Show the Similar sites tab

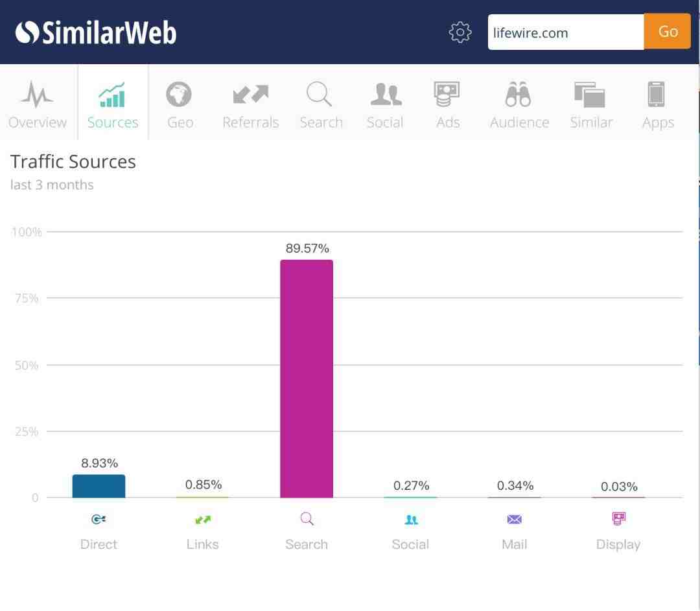click(590, 104)
